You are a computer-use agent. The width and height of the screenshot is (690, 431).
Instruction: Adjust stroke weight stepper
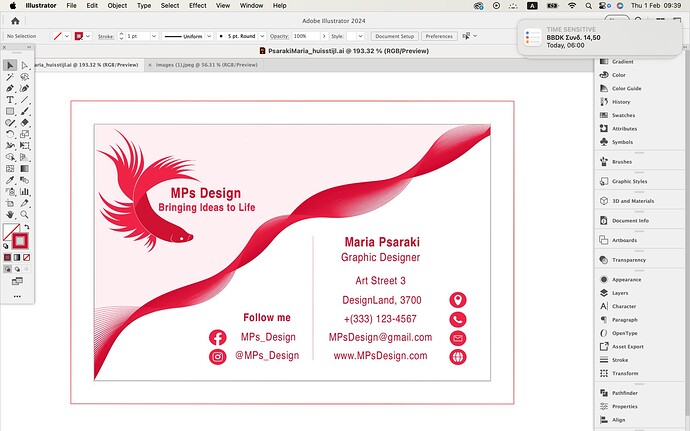(x=121, y=36)
